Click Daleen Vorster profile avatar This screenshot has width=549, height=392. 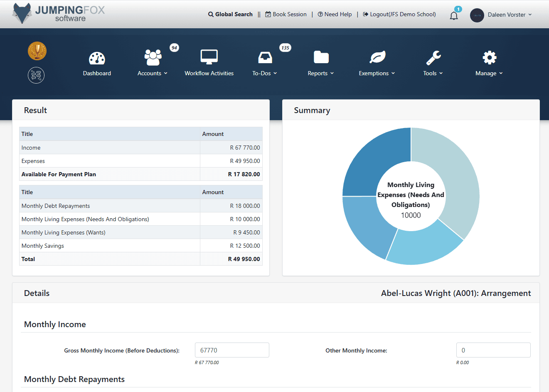(477, 15)
